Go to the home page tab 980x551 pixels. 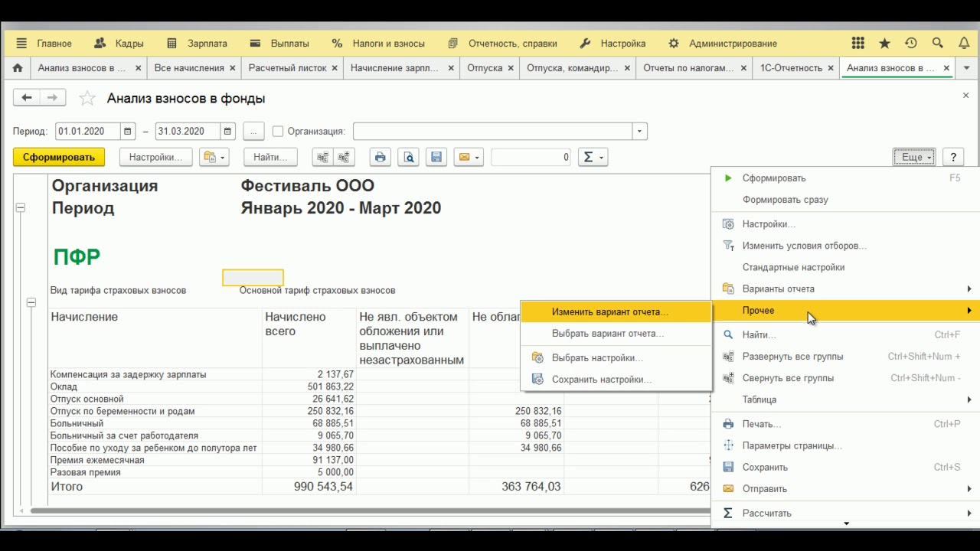click(18, 68)
